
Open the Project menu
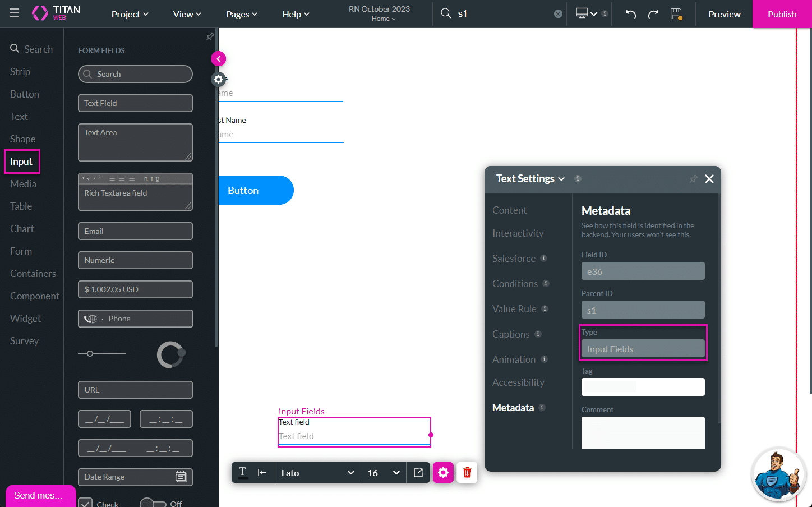130,15
